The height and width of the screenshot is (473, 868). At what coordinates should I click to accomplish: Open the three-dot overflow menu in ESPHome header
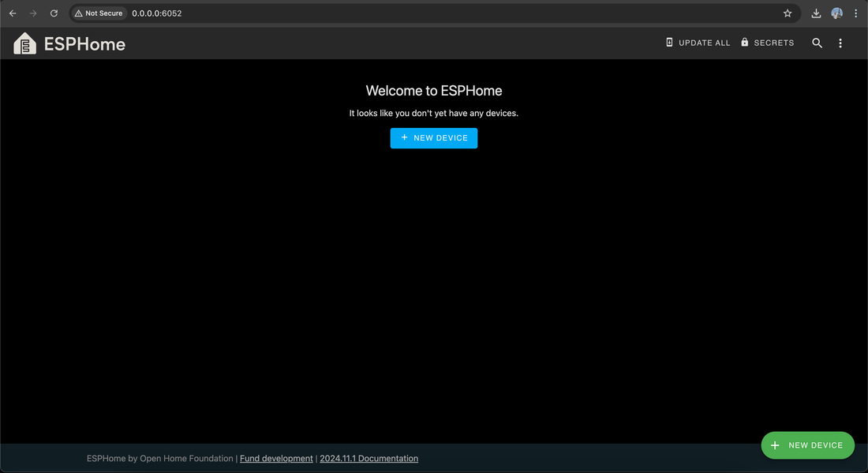(840, 43)
